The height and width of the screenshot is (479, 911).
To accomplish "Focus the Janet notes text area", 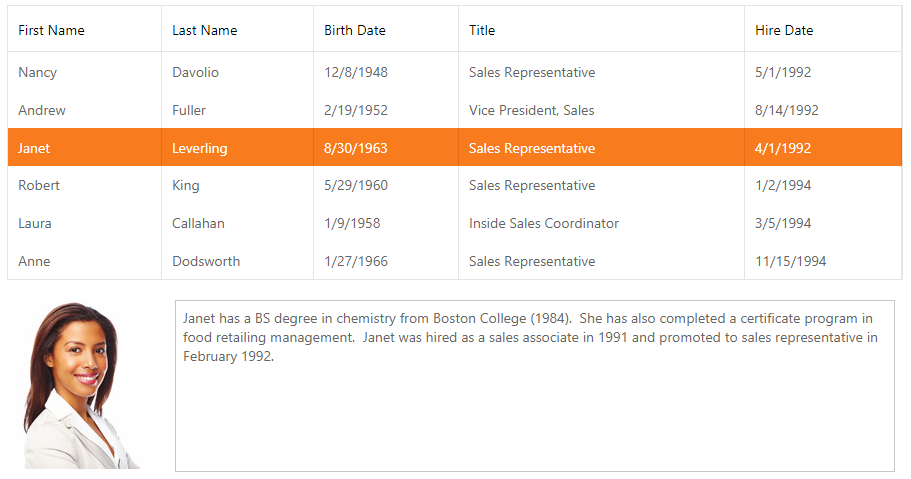I will coord(535,386).
